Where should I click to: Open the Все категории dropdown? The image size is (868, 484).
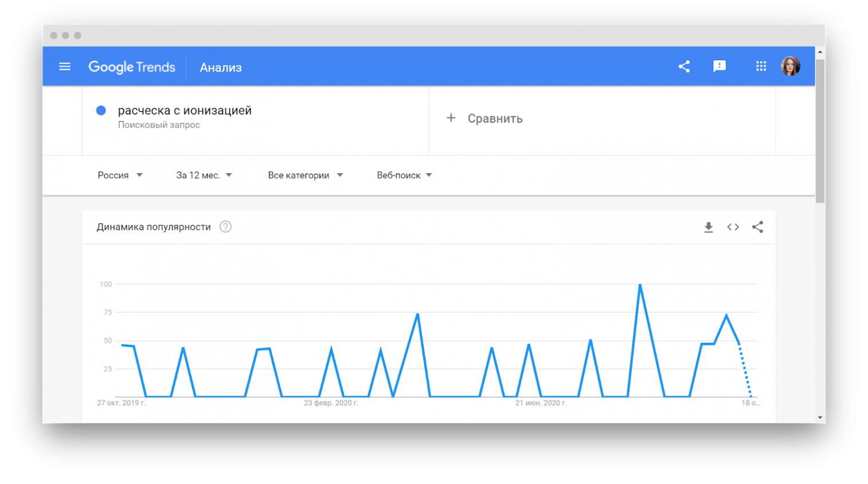(306, 175)
